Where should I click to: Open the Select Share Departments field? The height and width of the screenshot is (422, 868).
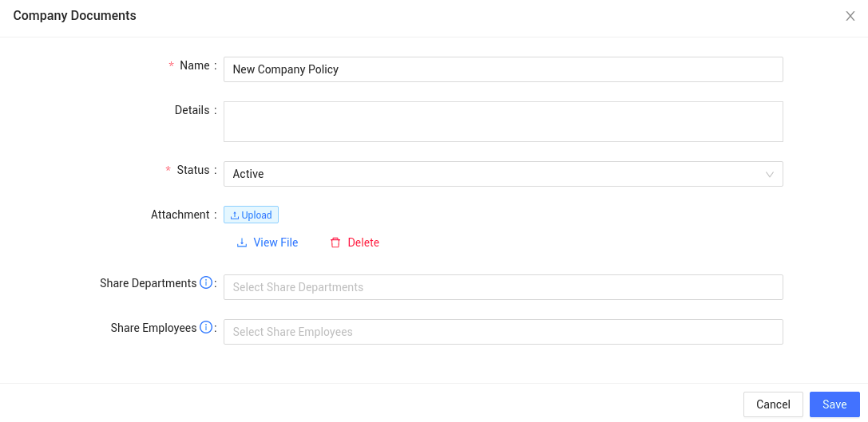coord(503,287)
